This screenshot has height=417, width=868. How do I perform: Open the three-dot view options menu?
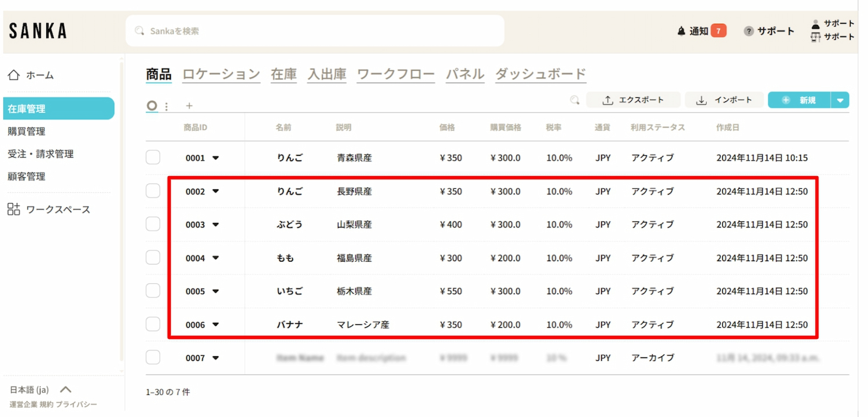[167, 107]
